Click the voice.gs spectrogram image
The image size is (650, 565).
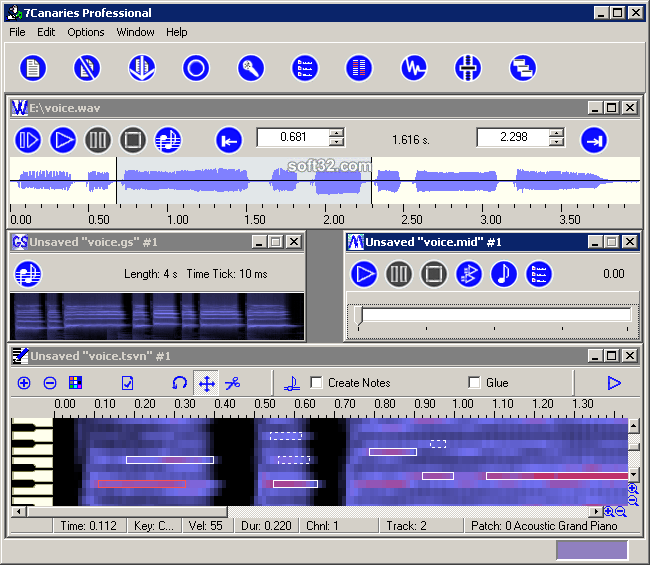tap(157, 317)
